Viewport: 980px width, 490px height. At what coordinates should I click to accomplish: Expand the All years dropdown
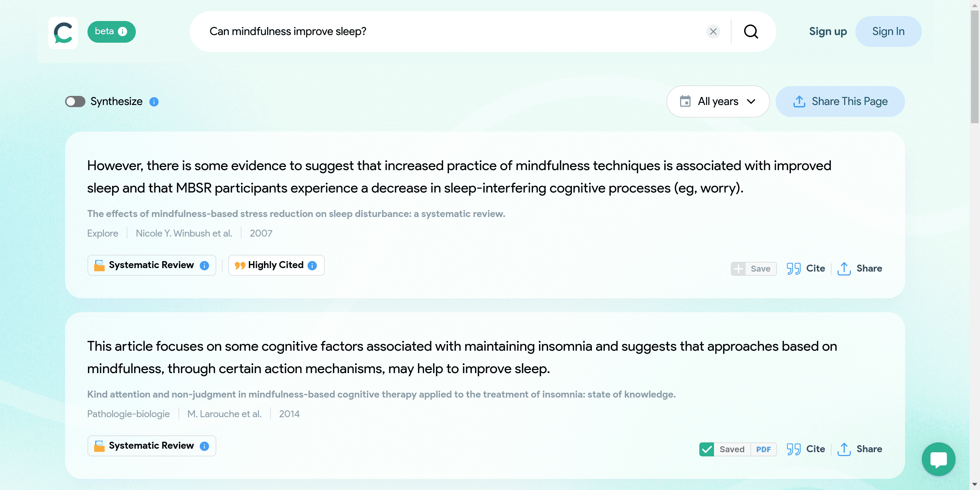click(717, 101)
